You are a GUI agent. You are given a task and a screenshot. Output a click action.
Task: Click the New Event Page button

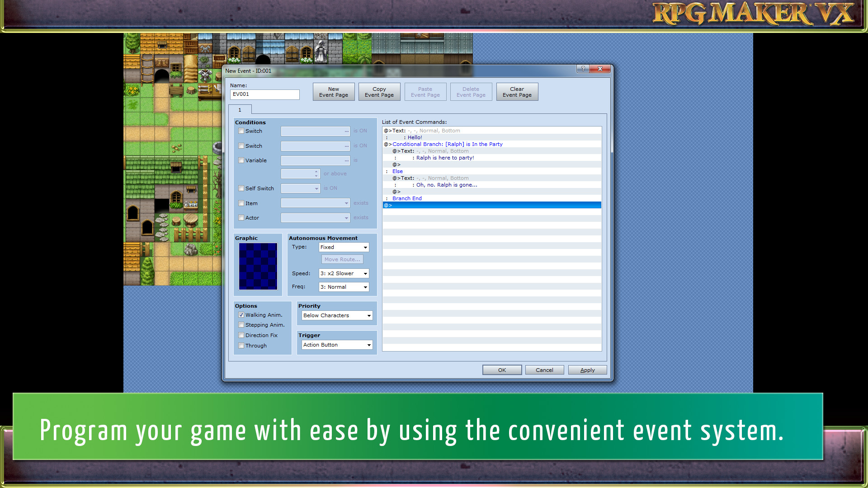tap(333, 92)
